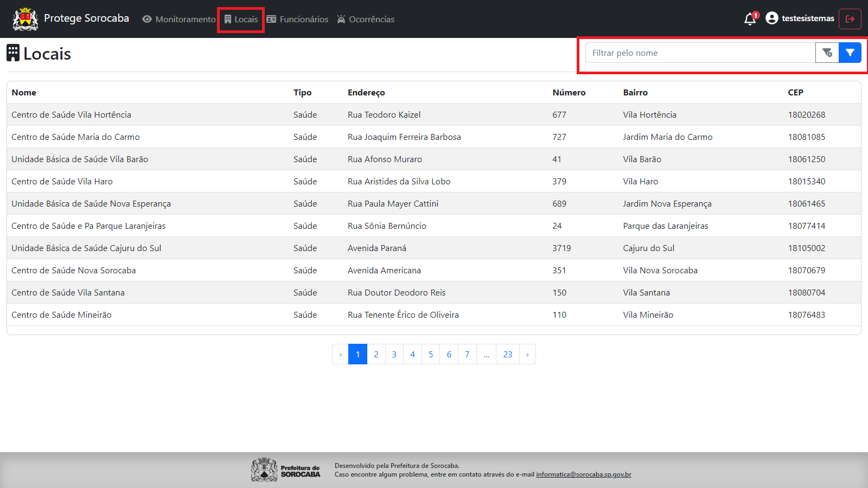Viewport: 868px width, 488px height.
Task: Click CEP value 18020268
Action: (807, 114)
